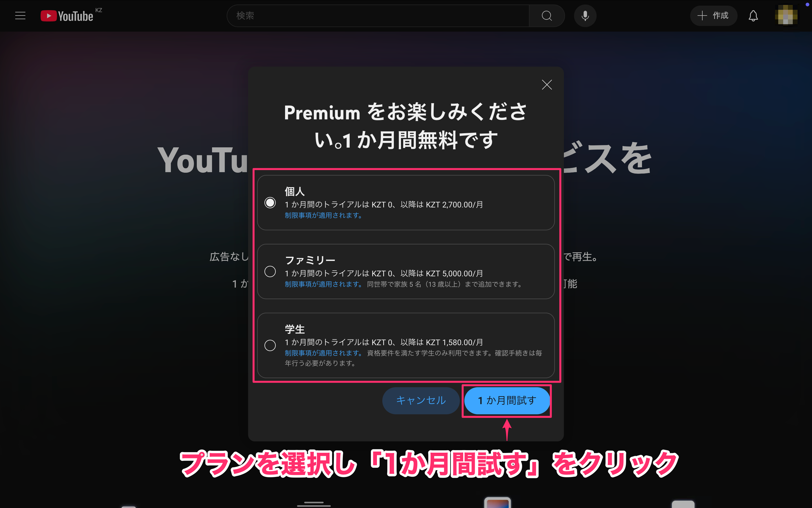Click the KZT 1,580.00/月 price line
Viewport: 812px width, 508px height.
click(384, 342)
